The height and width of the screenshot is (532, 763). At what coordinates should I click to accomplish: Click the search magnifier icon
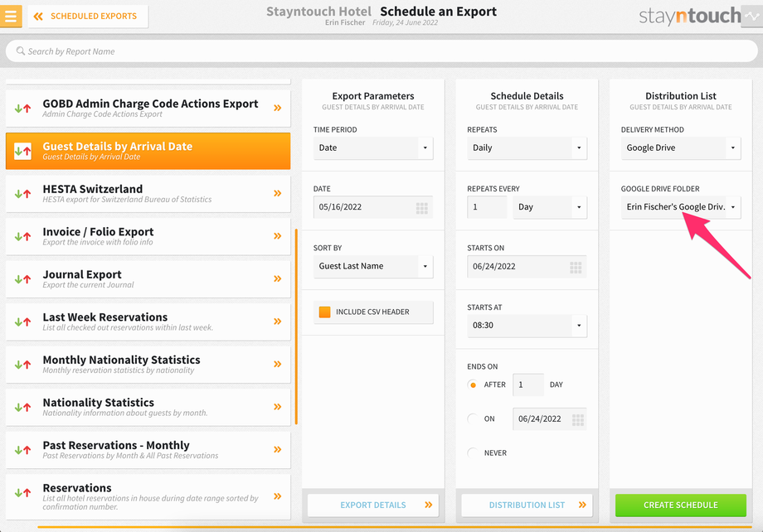[21, 51]
